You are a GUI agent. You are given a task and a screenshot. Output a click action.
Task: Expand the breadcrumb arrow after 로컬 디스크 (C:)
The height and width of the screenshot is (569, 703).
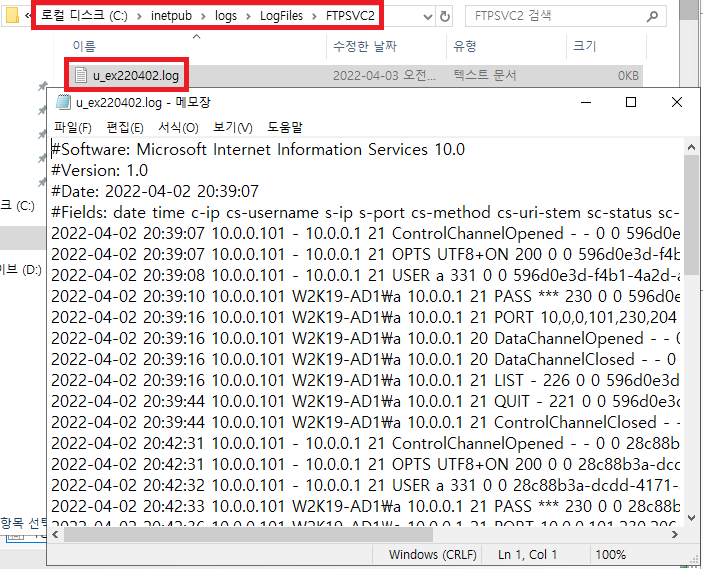pos(139,17)
